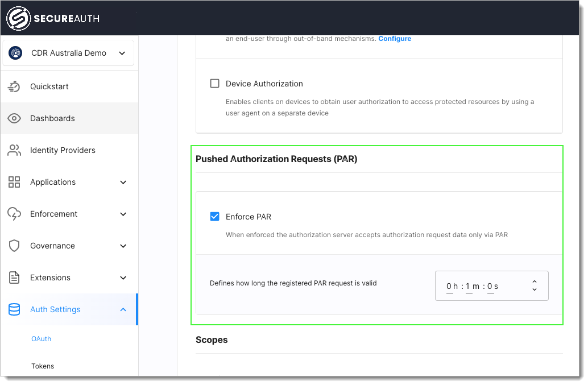Click 'Defines how long the registered PAR request is valid'
This screenshot has width=588, height=385.
click(x=293, y=283)
